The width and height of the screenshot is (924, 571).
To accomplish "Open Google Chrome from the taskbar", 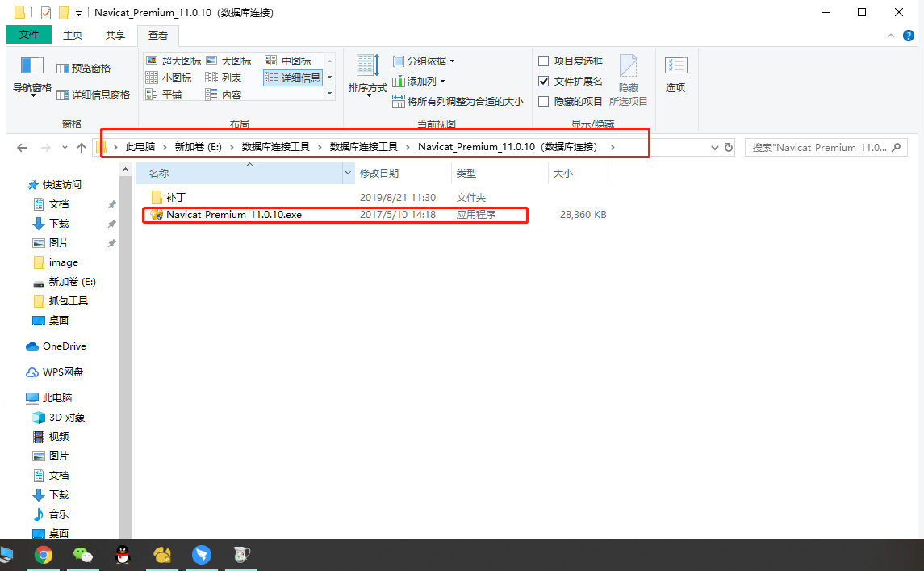I will click(x=43, y=555).
